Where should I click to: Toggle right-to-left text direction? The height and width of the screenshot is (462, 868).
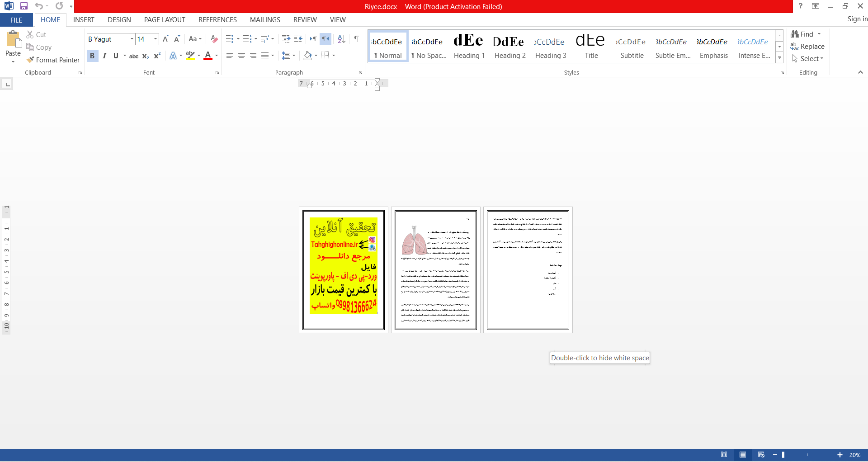tap(325, 39)
